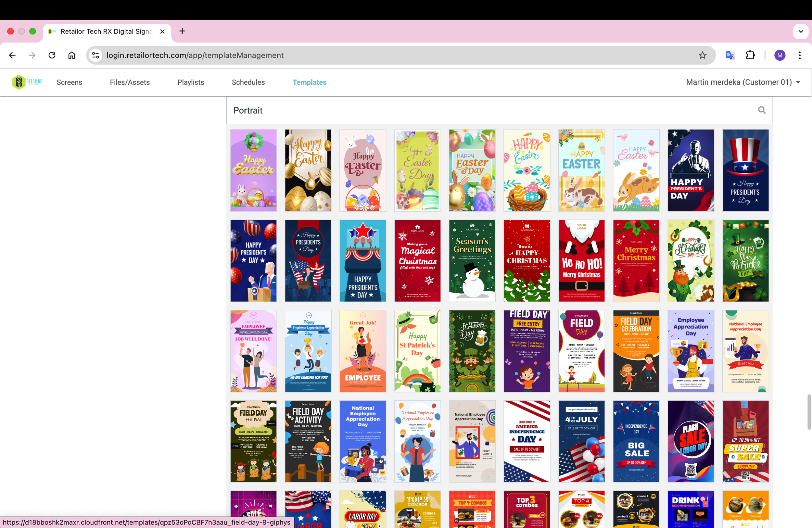This screenshot has width=812, height=528.
Task: Open the green Happy Easter Day template
Action: coord(417,170)
